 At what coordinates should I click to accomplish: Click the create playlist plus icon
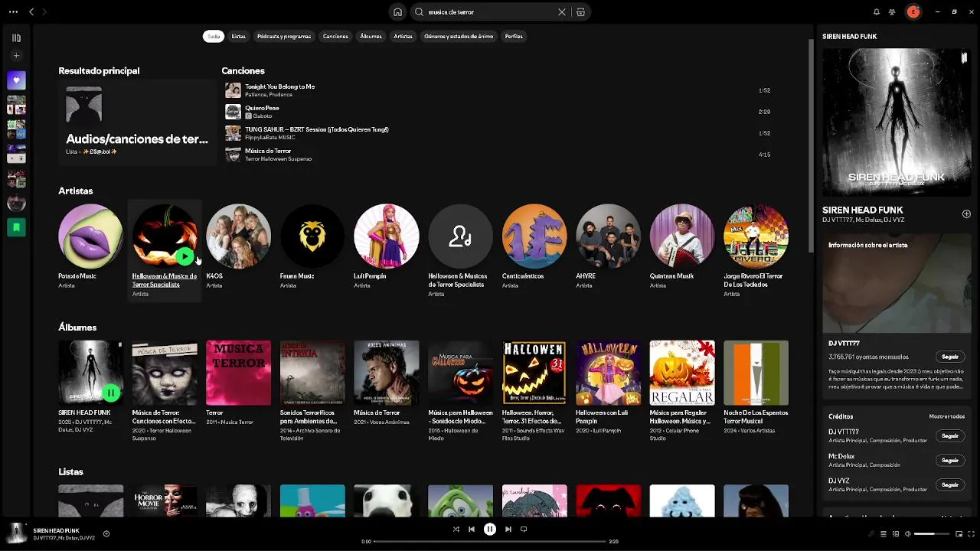click(16, 56)
